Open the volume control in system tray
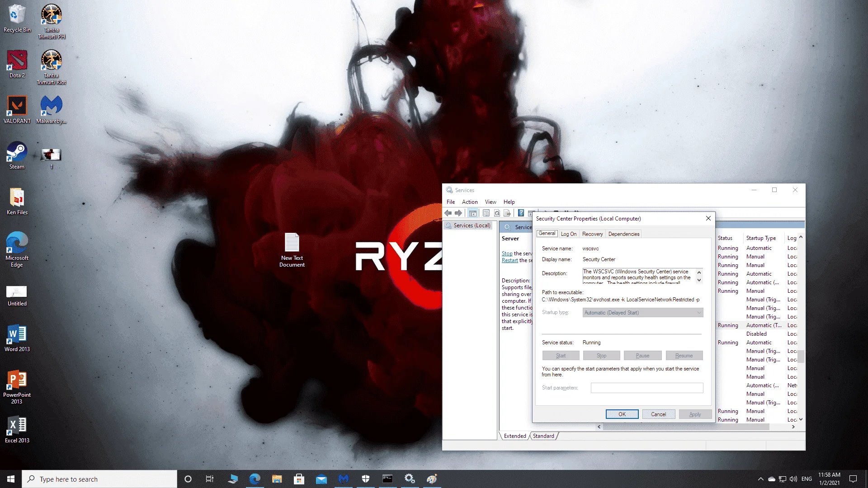The height and width of the screenshot is (488, 868). pyautogui.click(x=793, y=479)
